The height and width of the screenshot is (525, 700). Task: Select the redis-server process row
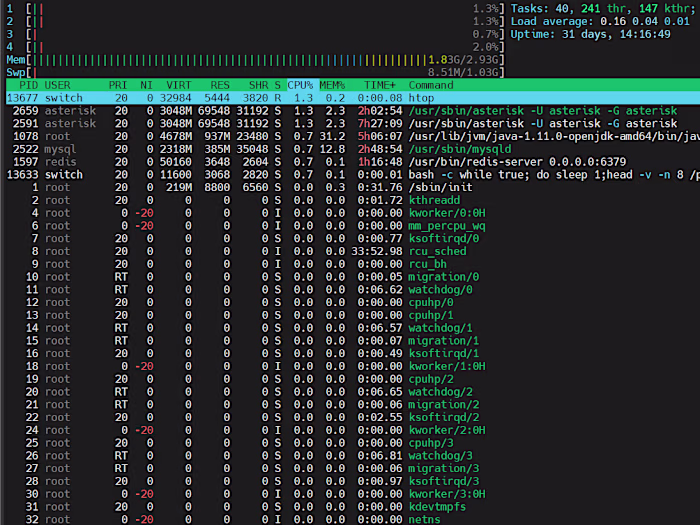pyautogui.click(x=353, y=162)
